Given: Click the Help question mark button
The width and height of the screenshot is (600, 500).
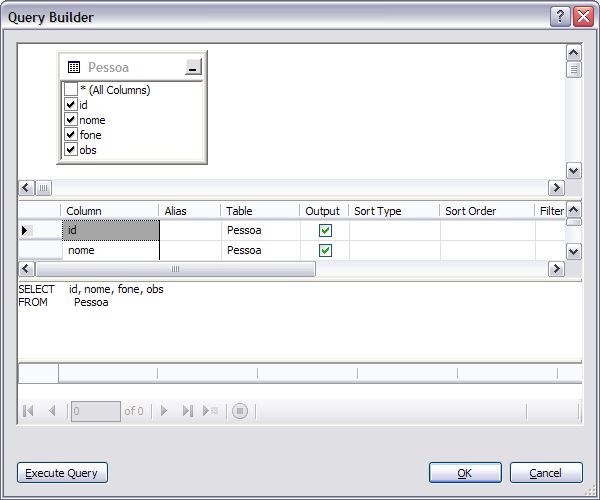Looking at the screenshot, I should click(560, 17).
